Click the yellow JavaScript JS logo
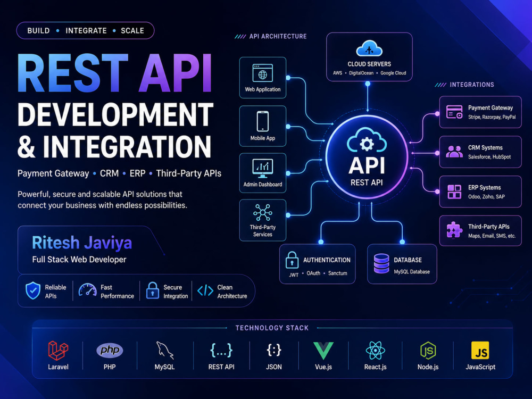 point(480,351)
